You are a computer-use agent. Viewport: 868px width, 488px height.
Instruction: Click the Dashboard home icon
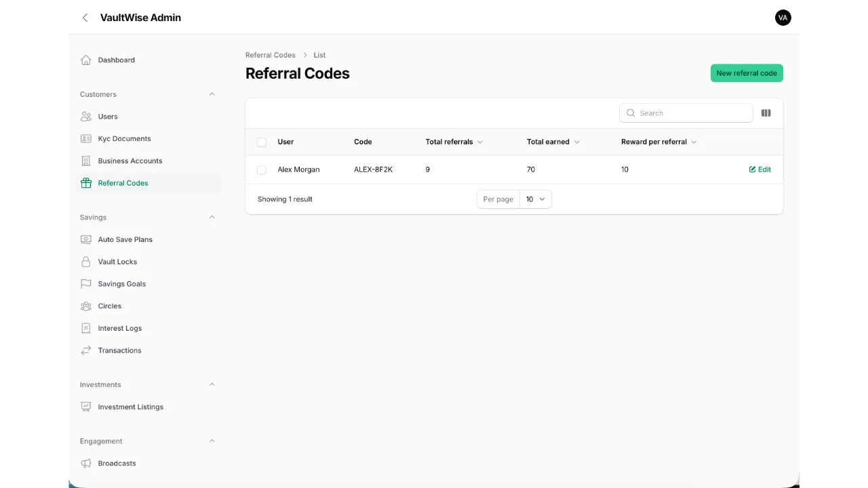click(86, 60)
